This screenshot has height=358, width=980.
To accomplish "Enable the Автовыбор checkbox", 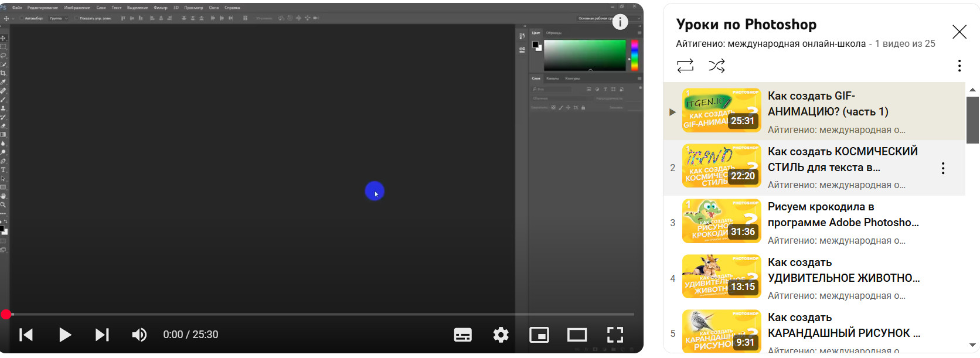I will coord(21,18).
